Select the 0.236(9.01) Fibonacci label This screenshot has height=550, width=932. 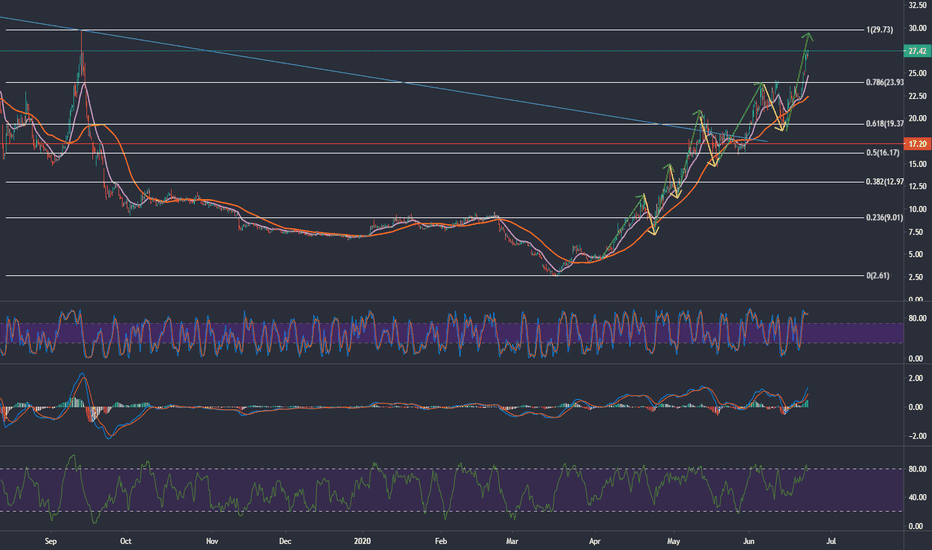coord(884,218)
